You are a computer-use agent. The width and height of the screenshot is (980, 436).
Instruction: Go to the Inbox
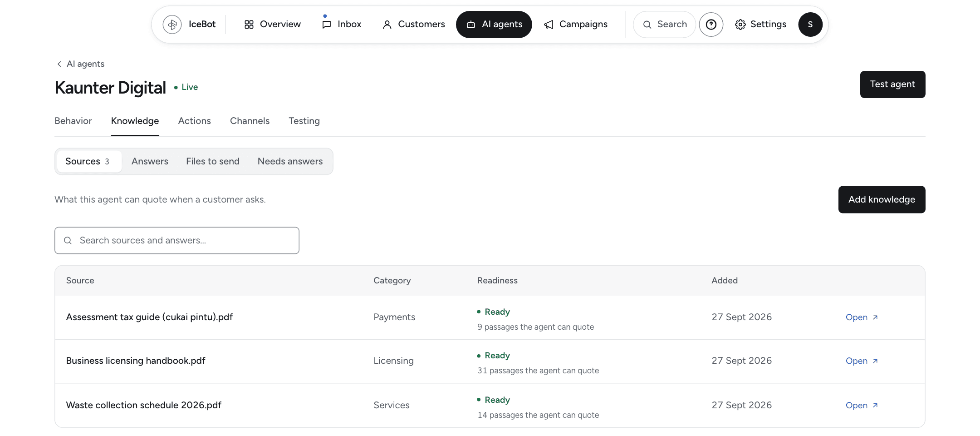pos(342,25)
